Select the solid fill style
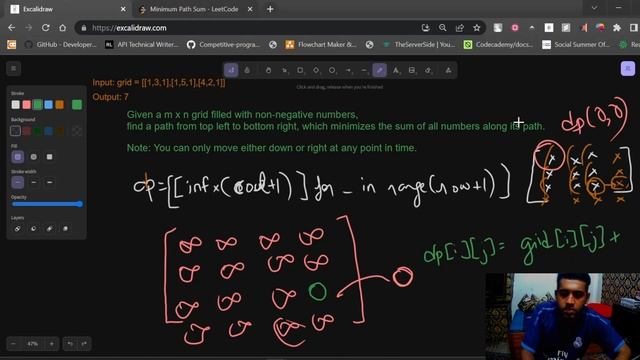640x360 pixels. coord(49,157)
